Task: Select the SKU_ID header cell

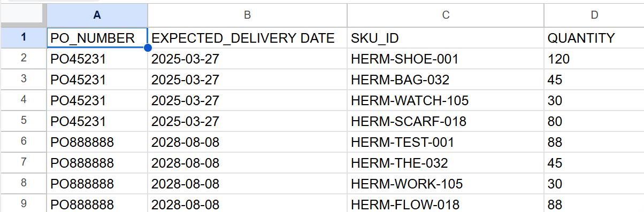Action: click(x=445, y=37)
